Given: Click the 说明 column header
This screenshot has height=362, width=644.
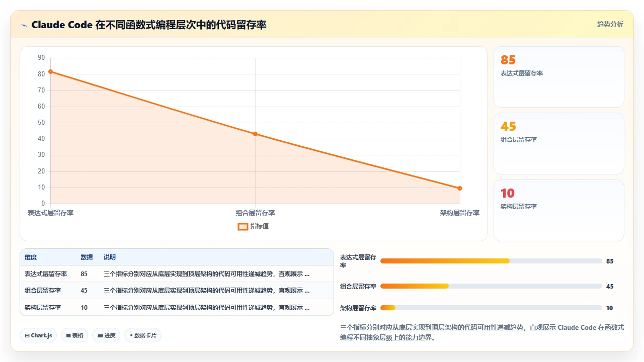Looking at the screenshot, I should tap(110, 257).
